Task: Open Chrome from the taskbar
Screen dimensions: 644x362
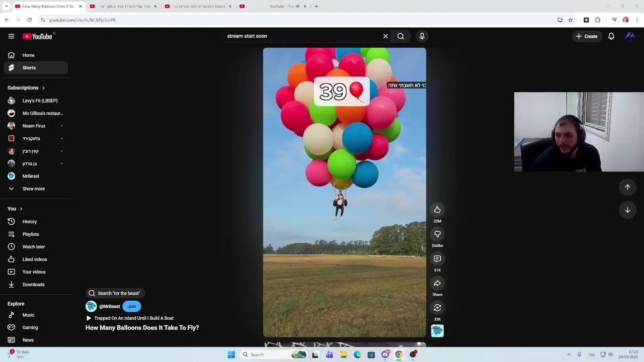Action: pyautogui.click(x=399, y=354)
